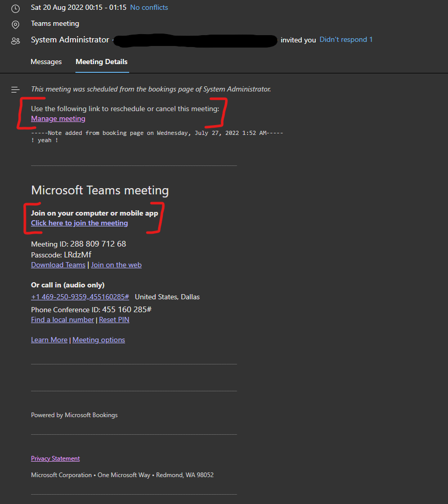Open the Download Teams link
448x504 pixels.
(x=58, y=265)
